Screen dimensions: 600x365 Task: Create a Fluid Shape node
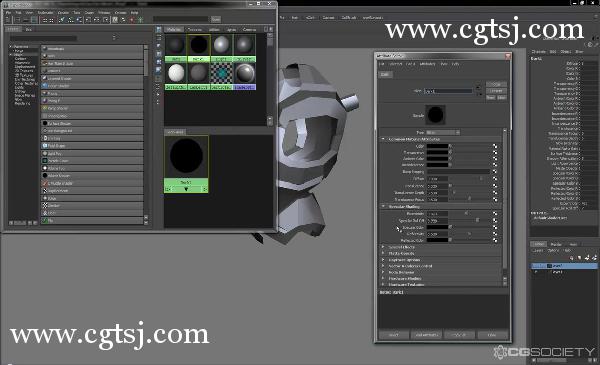coord(92,146)
